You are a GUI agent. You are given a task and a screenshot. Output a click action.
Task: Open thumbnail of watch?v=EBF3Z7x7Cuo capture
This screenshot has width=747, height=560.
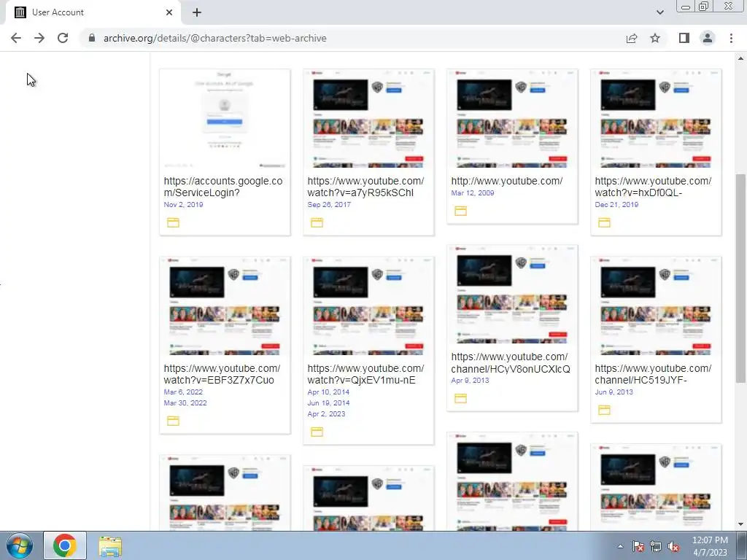[225, 306]
